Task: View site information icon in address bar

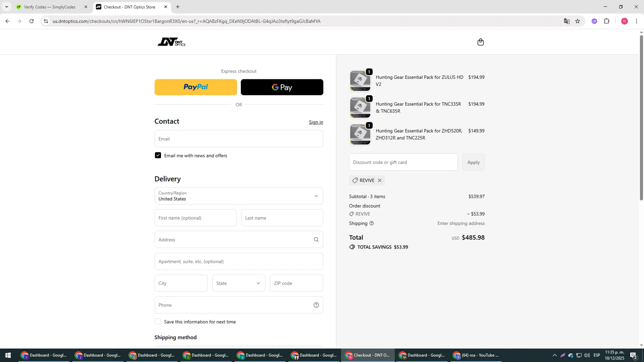Action: click(46, 21)
